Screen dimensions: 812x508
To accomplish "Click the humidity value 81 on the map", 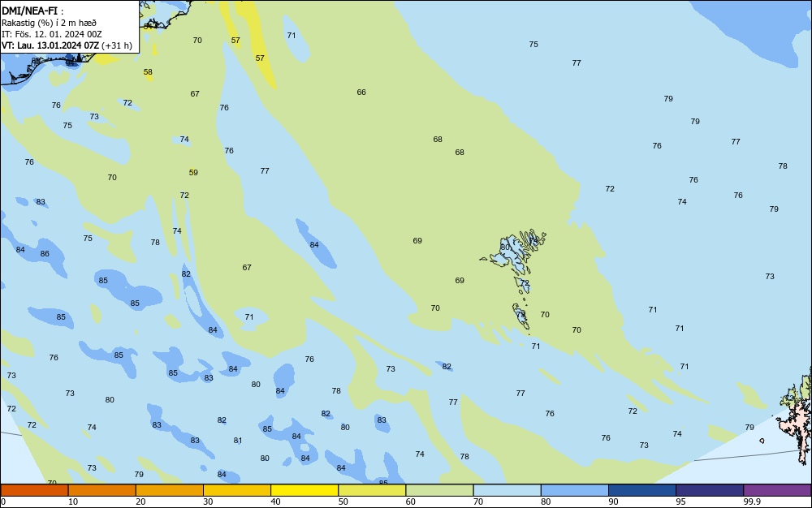I will (x=238, y=440).
